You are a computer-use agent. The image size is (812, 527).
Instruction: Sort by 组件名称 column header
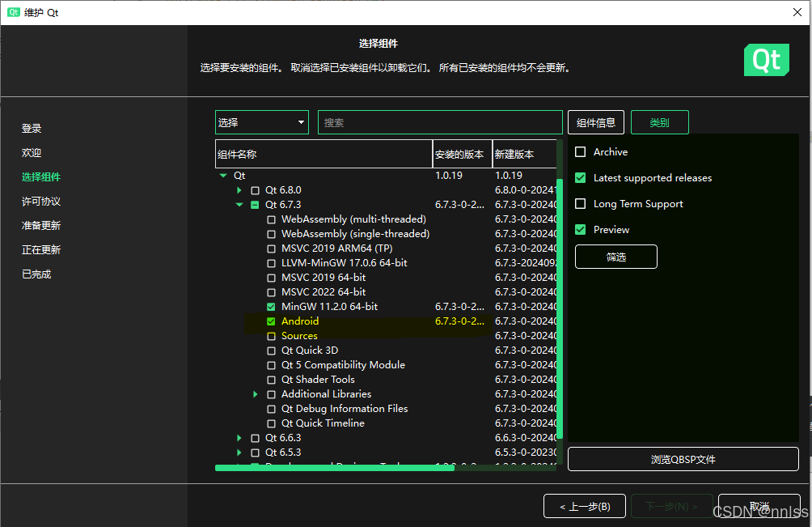[324, 154]
